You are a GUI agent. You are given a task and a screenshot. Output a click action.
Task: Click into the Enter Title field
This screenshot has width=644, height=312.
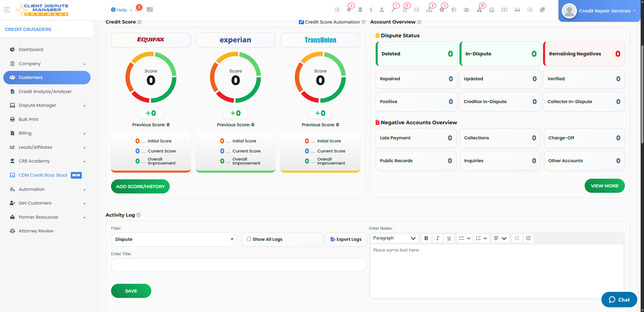[x=239, y=265]
